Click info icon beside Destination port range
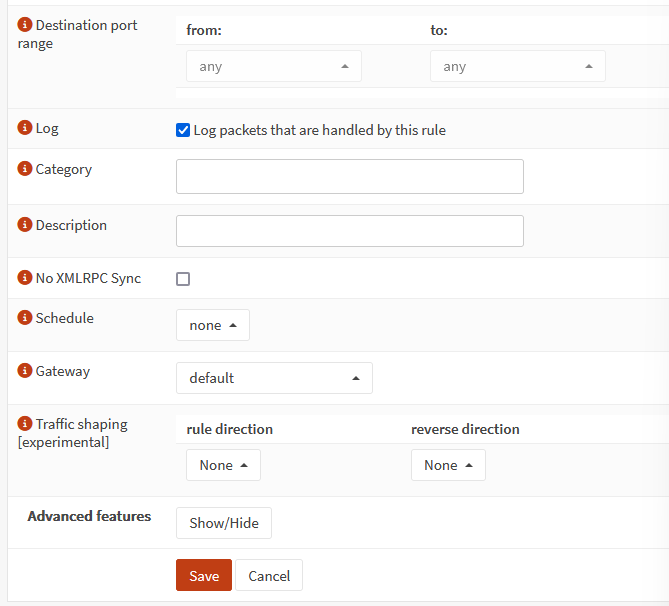Image resolution: width=669 pixels, height=606 pixels. click(x=25, y=25)
